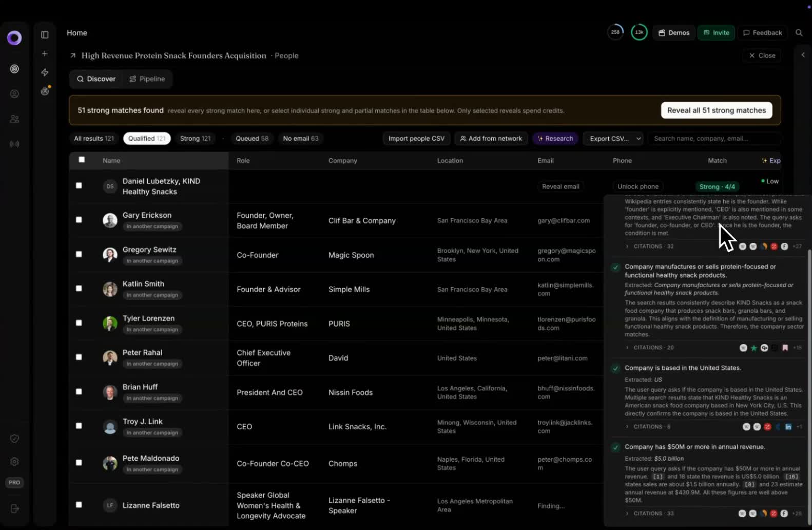
Task: Click the 258 credits ring indicator
Action: tap(615, 32)
